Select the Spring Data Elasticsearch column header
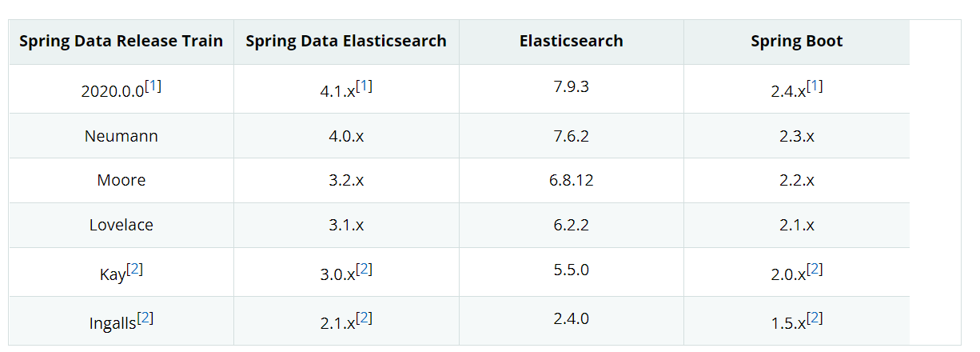980x352 pixels. (x=346, y=42)
